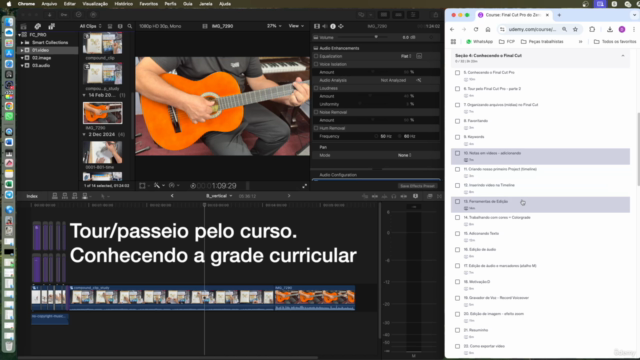This screenshot has height=360, width=640.
Task: Open the 8_vertical project name dropdown
Action: (x=219, y=196)
